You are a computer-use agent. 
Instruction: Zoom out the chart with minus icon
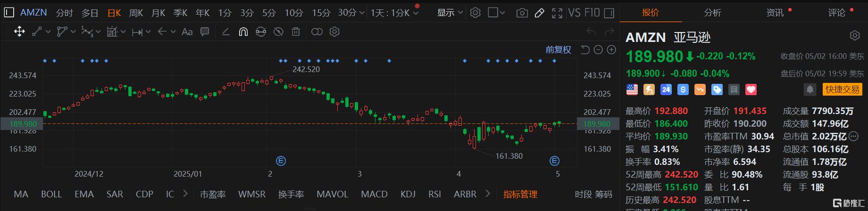[598, 49]
